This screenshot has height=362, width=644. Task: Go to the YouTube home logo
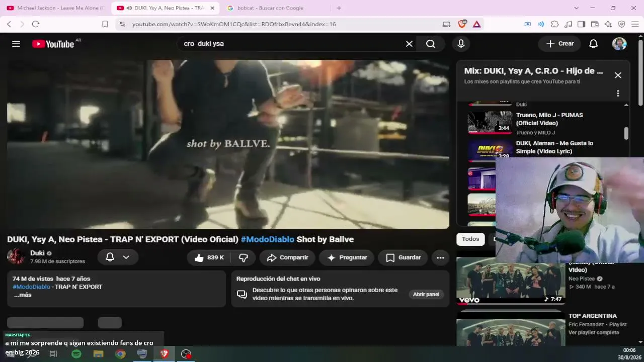(53, 44)
